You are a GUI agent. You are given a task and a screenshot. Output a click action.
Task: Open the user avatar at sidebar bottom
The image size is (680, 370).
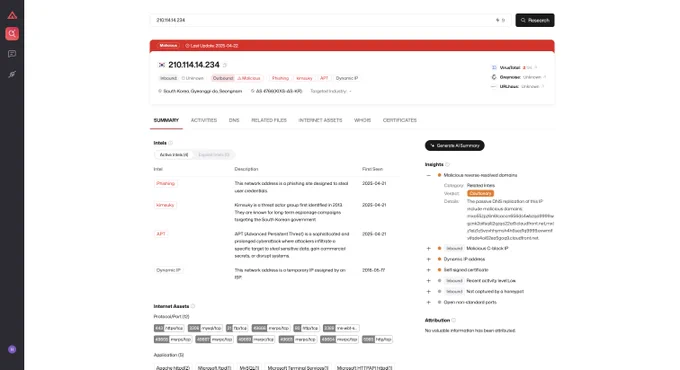[x=12, y=349]
